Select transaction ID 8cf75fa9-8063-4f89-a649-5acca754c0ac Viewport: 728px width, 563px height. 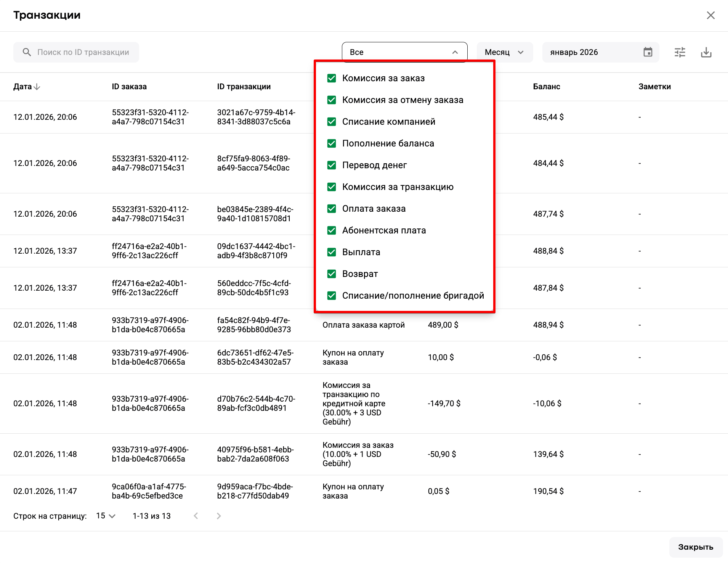(x=254, y=163)
